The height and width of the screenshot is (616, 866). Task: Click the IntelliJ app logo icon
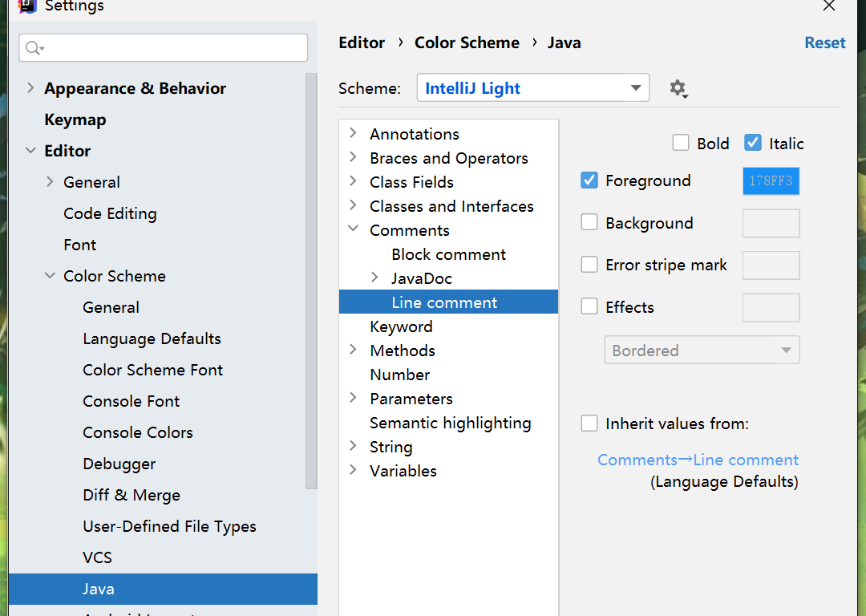(x=26, y=6)
